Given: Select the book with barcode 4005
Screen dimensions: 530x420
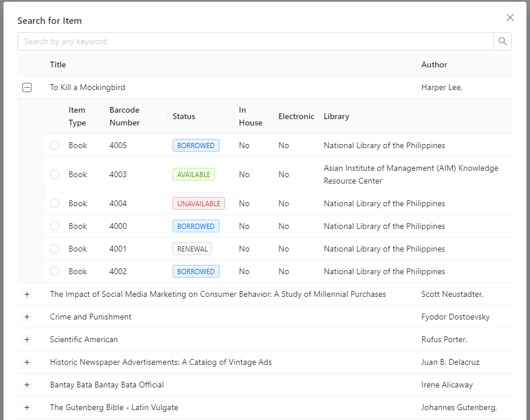Looking at the screenshot, I should point(55,146).
